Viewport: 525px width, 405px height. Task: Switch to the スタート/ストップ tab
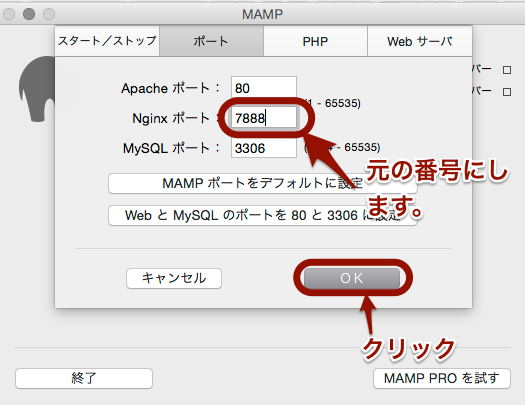tap(107, 41)
